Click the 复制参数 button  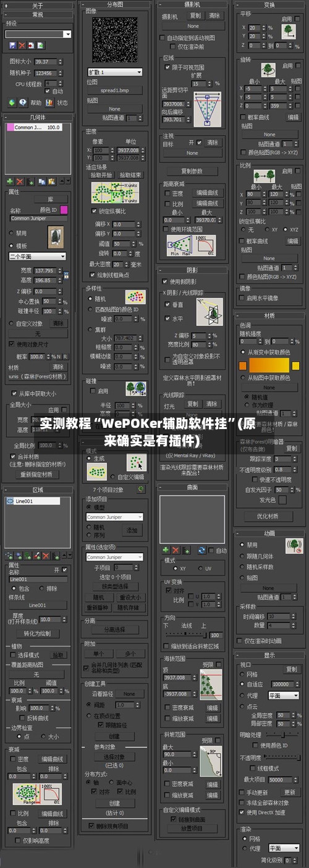(x=192, y=171)
